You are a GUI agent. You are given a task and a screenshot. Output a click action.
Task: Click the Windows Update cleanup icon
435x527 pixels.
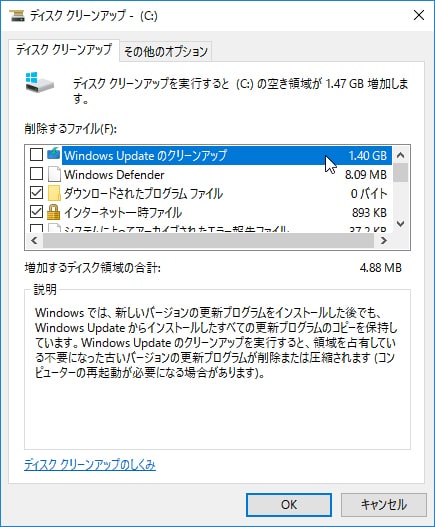53,154
